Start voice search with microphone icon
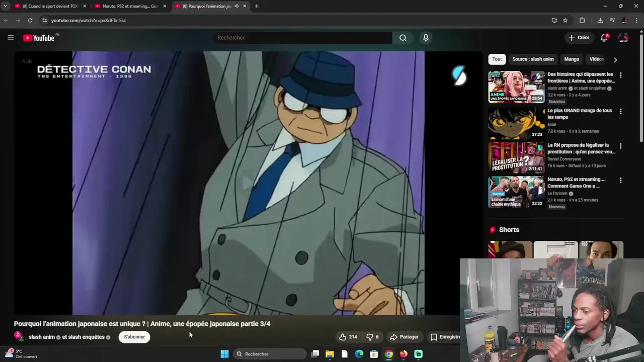 [x=426, y=38]
